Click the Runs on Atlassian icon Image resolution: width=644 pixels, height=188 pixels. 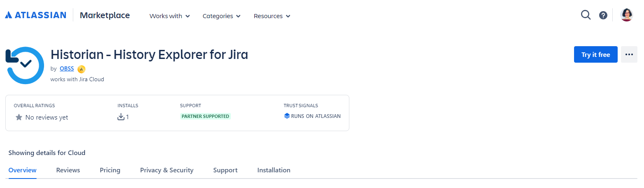287,116
